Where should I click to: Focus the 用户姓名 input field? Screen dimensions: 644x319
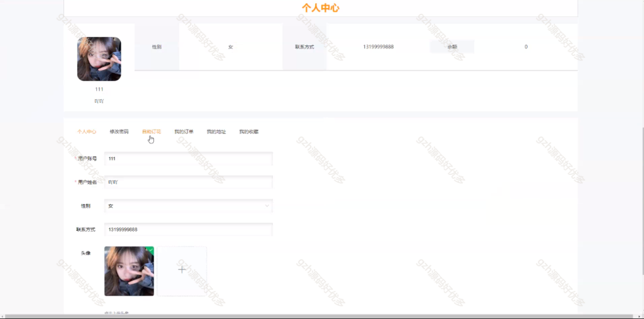coord(189,182)
